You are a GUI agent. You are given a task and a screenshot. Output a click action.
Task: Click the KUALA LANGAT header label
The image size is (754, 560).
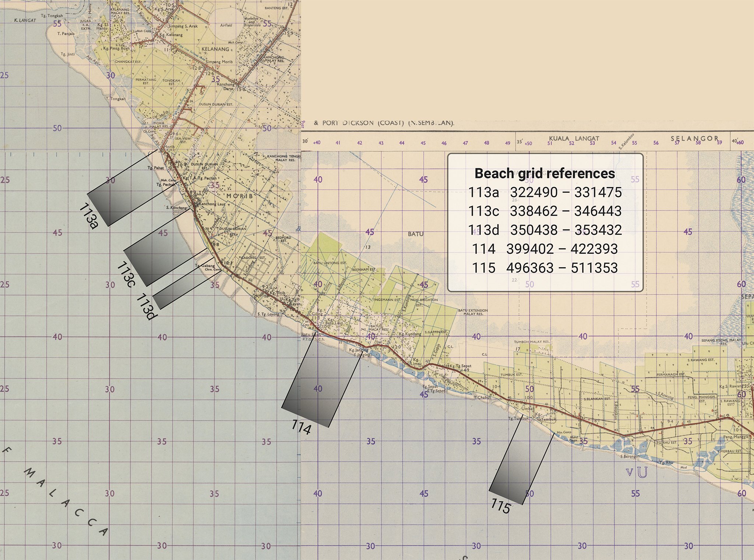574,138
